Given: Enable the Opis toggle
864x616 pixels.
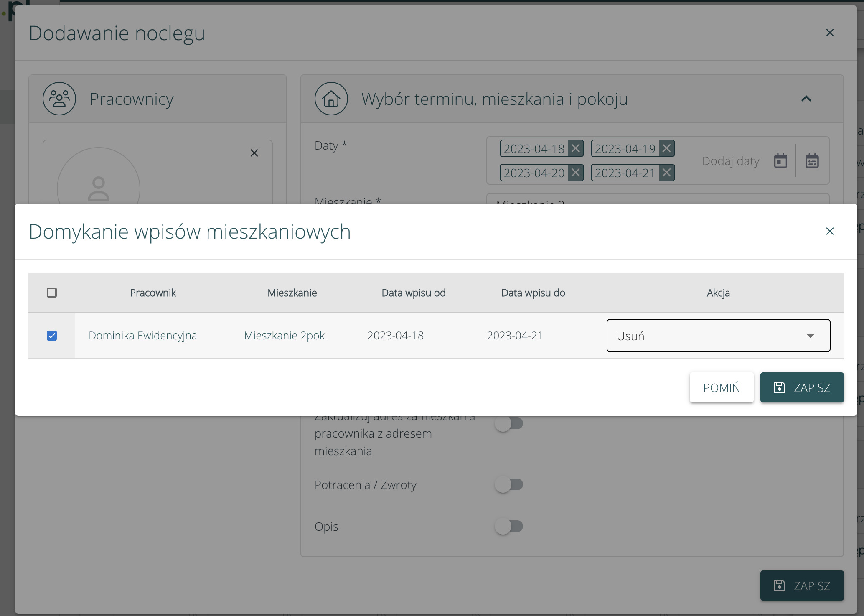Looking at the screenshot, I should coord(509,527).
